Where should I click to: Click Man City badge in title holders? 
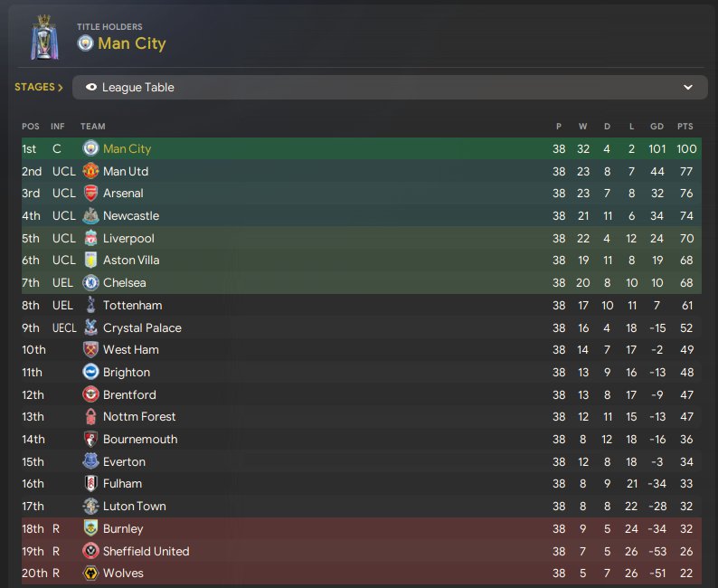click(x=85, y=43)
